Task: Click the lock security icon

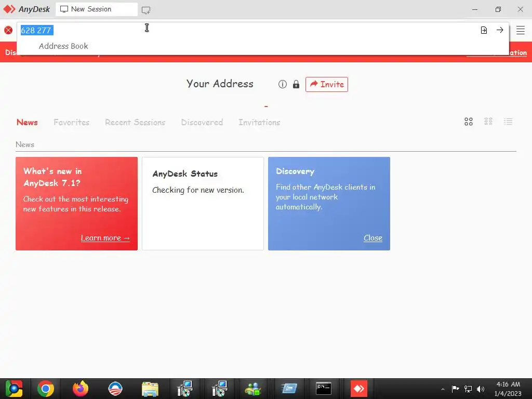Action: pyautogui.click(x=296, y=84)
